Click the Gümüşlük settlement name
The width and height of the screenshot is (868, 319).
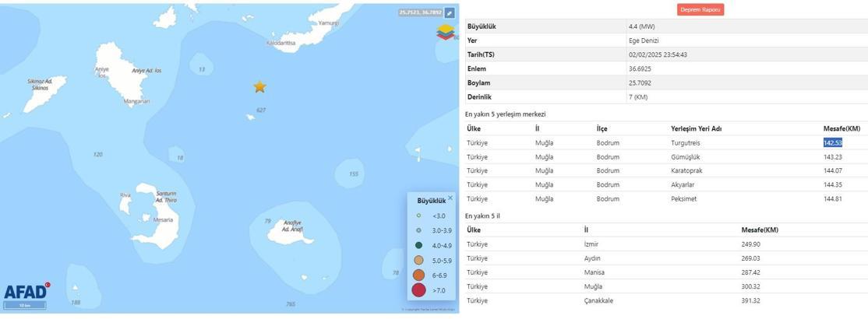(685, 157)
